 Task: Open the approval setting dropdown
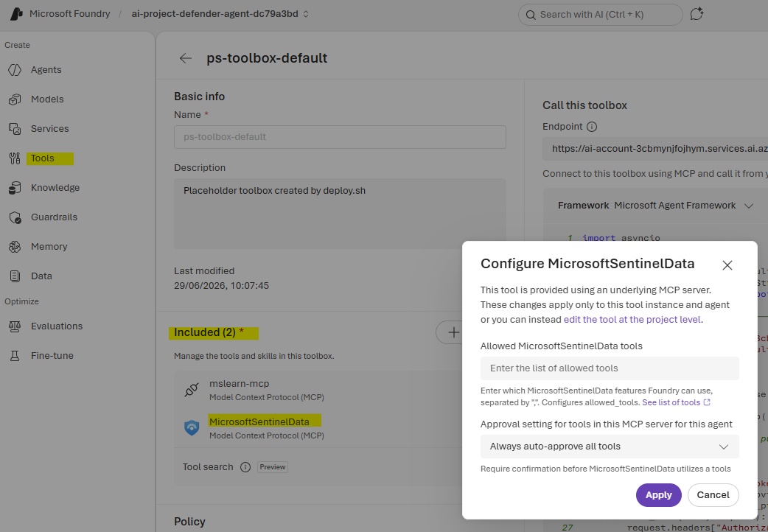pyautogui.click(x=610, y=447)
